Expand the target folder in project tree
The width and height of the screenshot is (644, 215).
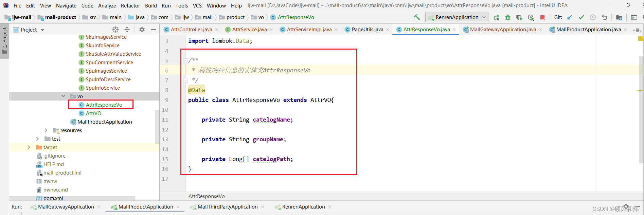click(x=29, y=147)
